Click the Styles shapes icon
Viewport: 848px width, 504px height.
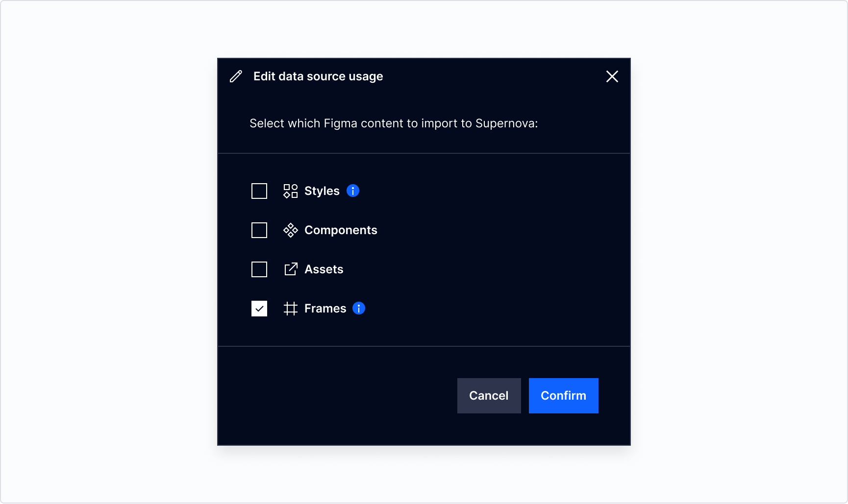290,191
